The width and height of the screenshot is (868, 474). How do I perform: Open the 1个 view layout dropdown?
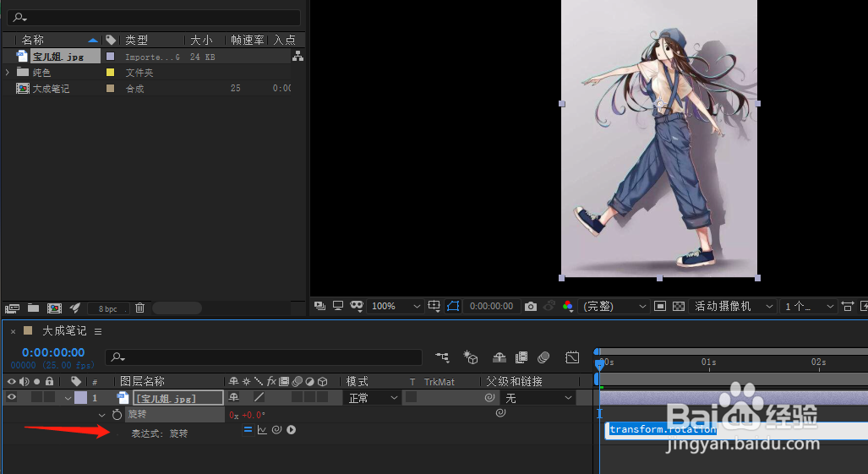click(x=808, y=306)
